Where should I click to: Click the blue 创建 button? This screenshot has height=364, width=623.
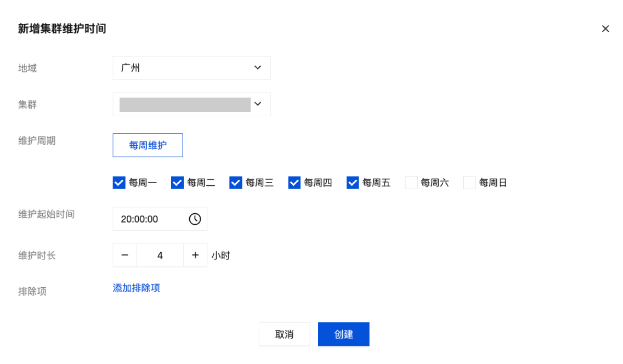(343, 334)
